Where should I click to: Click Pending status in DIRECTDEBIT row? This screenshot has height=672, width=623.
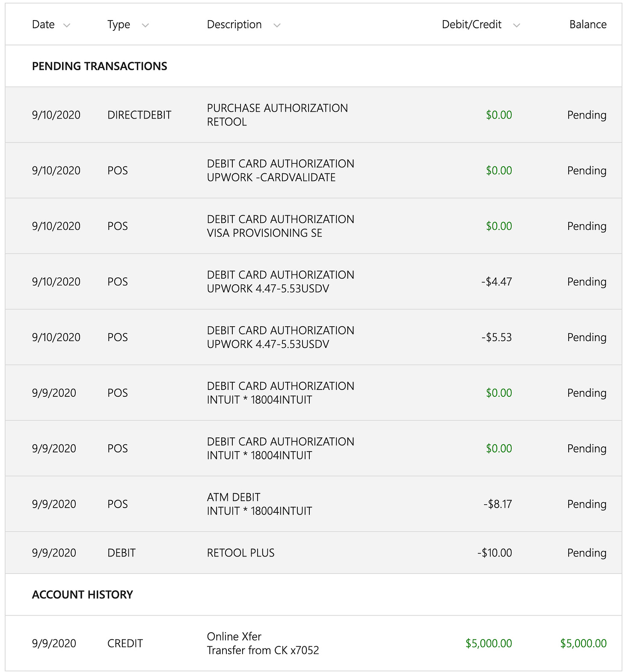pyautogui.click(x=587, y=115)
